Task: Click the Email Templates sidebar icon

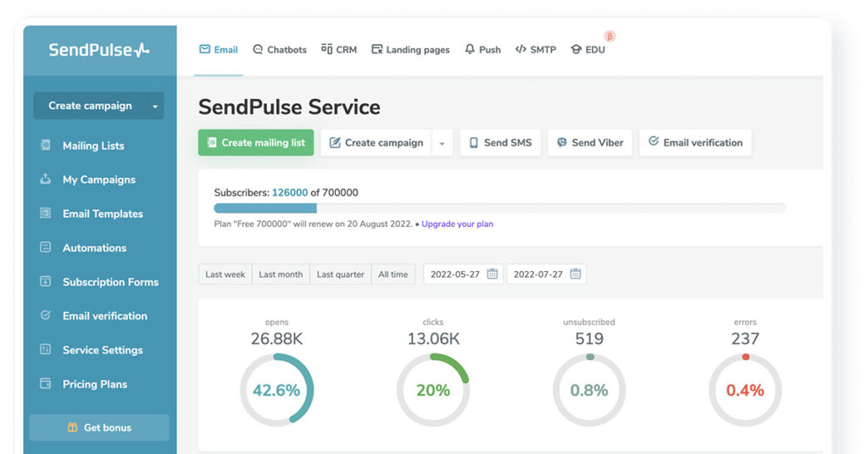Action: [x=46, y=213]
